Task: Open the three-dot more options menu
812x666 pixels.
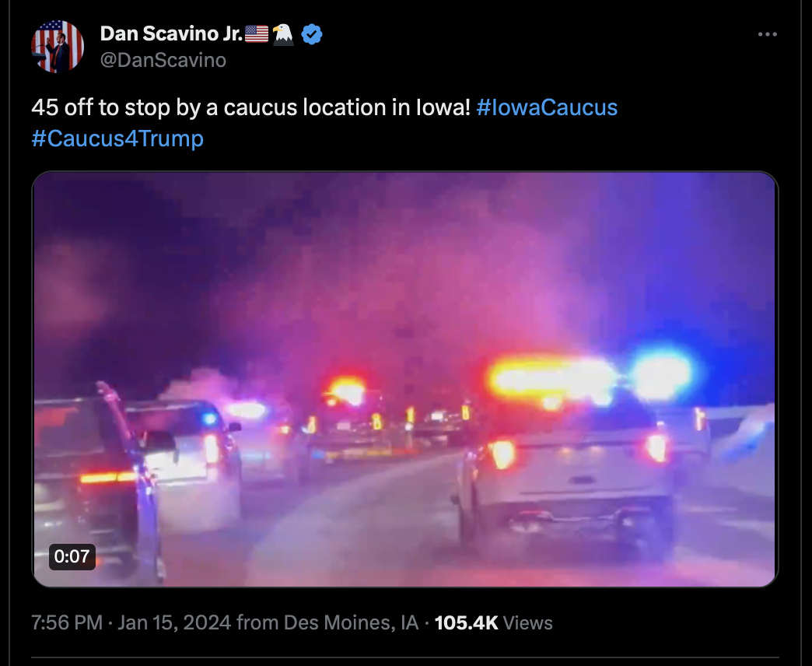Action: point(767,34)
